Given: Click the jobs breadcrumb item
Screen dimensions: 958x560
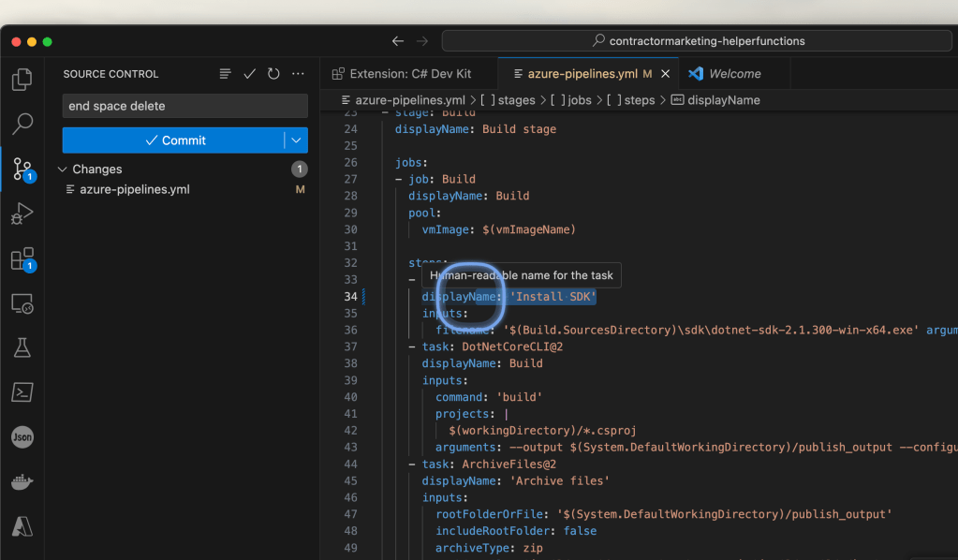Looking at the screenshot, I should (x=571, y=100).
